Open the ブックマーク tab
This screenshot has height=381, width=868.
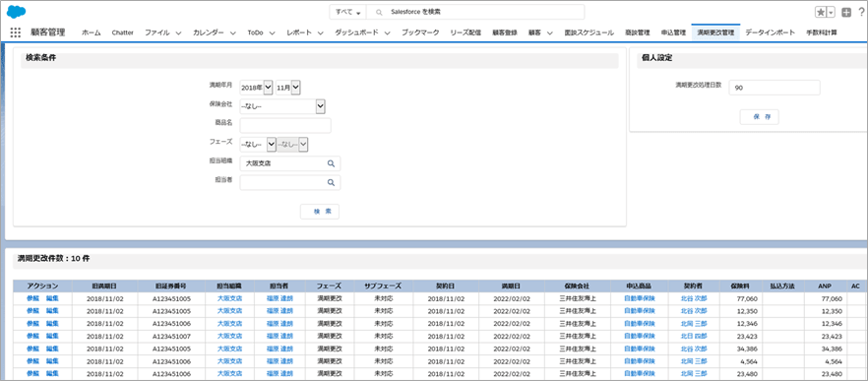coord(420,32)
